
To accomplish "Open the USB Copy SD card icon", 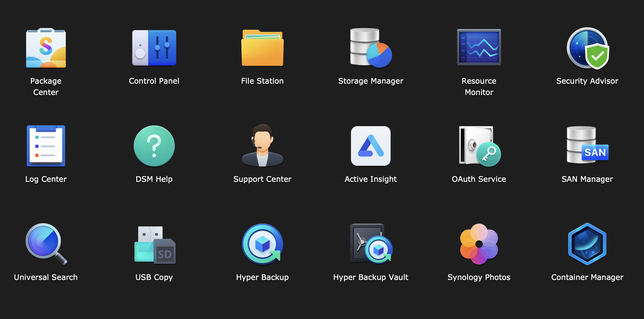I will 155,245.
